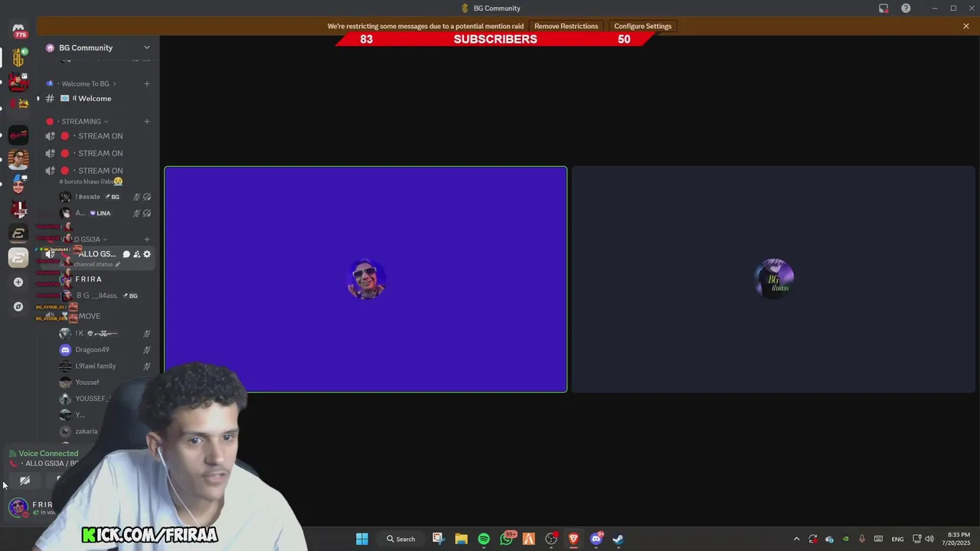Click the Add a Server plus icon
The height and width of the screenshot is (551, 980).
pos(18,282)
